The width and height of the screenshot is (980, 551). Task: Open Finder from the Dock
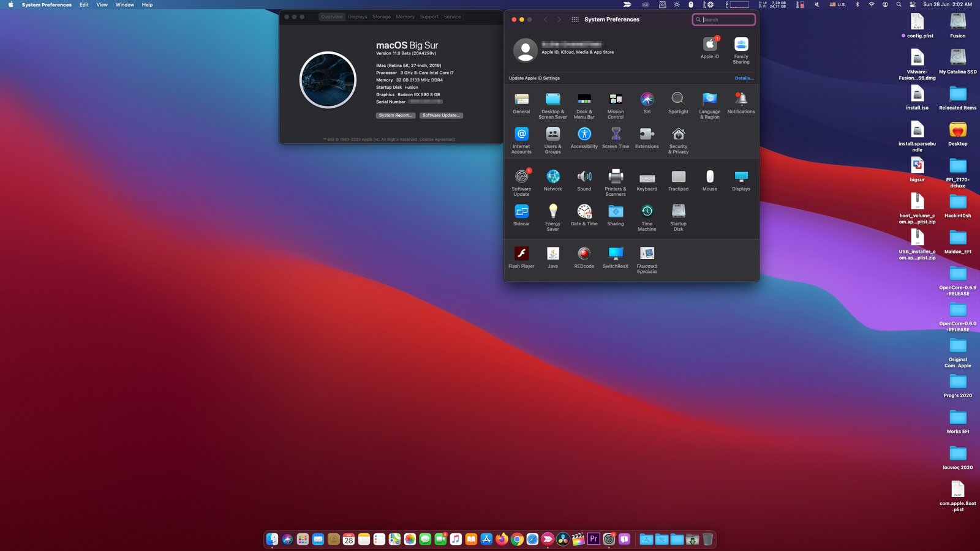(x=272, y=539)
